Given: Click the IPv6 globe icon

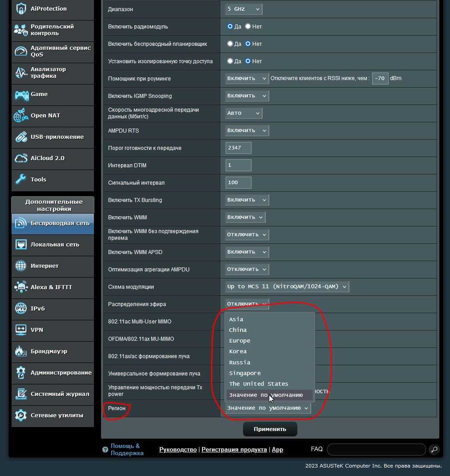Looking at the screenshot, I should (20, 308).
